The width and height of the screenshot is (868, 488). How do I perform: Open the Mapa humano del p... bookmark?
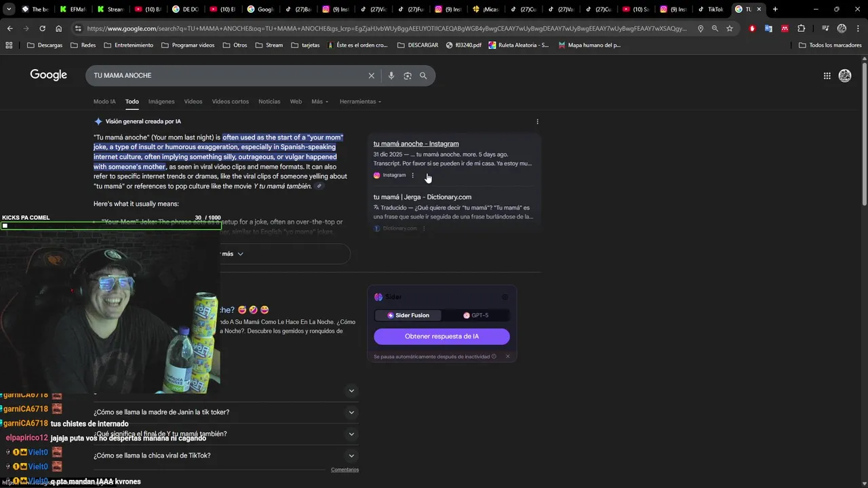pyautogui.click(x=589, y=45)
